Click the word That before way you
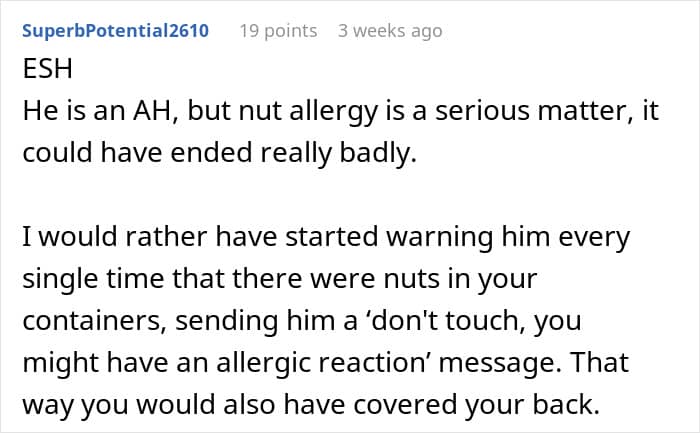Screen dimensions: 700x433 599,362
